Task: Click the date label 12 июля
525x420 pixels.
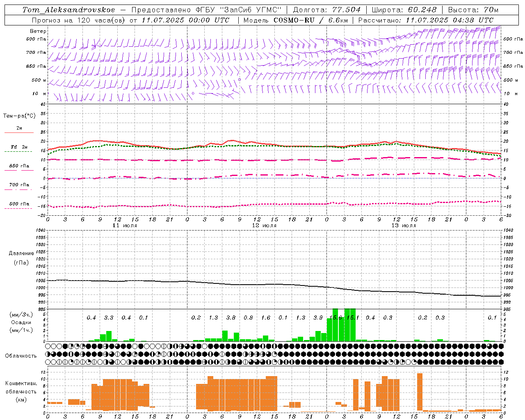Action: pos(264,226)
